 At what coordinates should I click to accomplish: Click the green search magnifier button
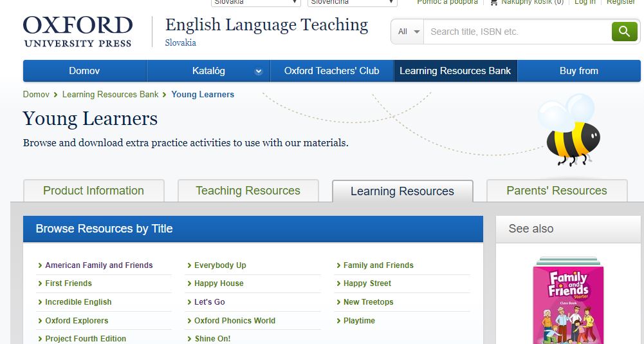tap(624, 32)
